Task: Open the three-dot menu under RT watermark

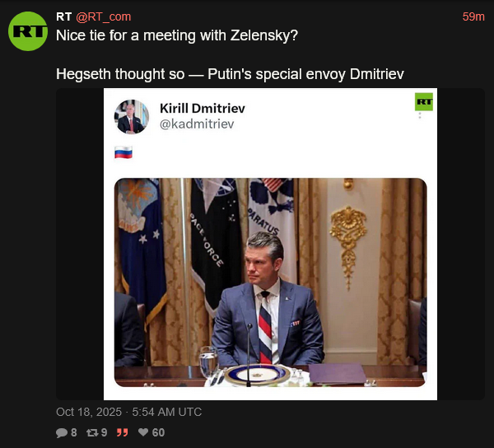Action: point(420,115)
